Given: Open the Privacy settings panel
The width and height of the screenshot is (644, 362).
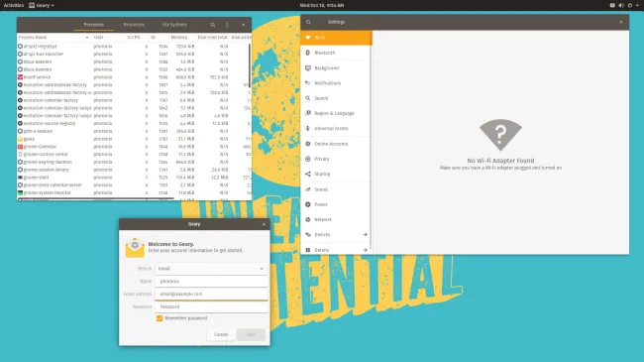Looking at the screenshot, I should (x=337, y=159).
